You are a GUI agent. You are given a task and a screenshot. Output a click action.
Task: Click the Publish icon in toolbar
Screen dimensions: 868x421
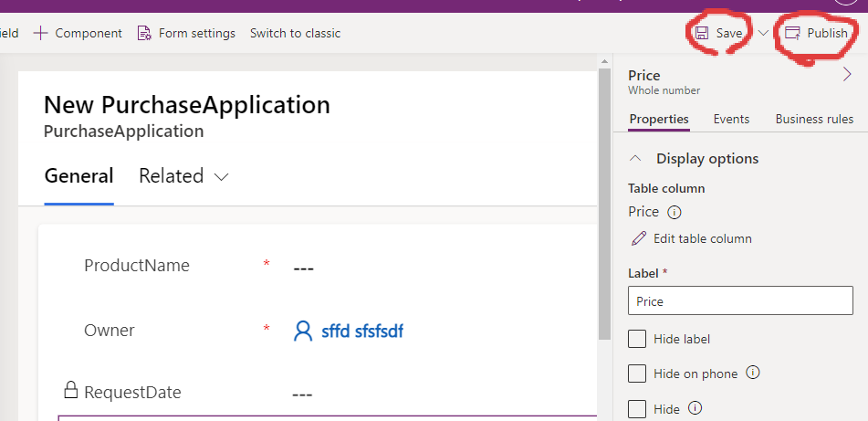pyautogui.click(x=792, y=33)
